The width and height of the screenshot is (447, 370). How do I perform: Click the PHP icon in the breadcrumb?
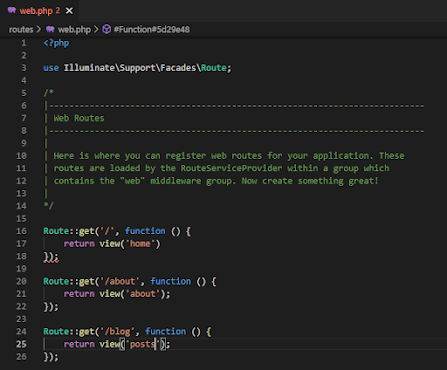[50, 29]
